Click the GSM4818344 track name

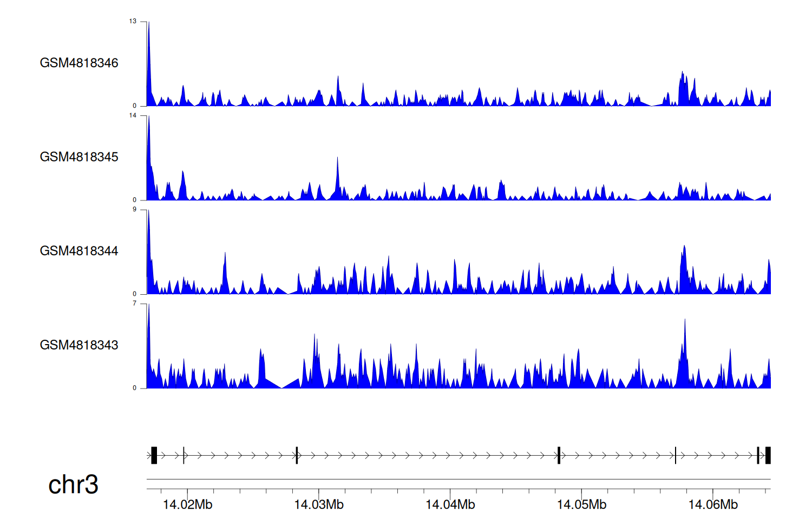tap(79, 251)
